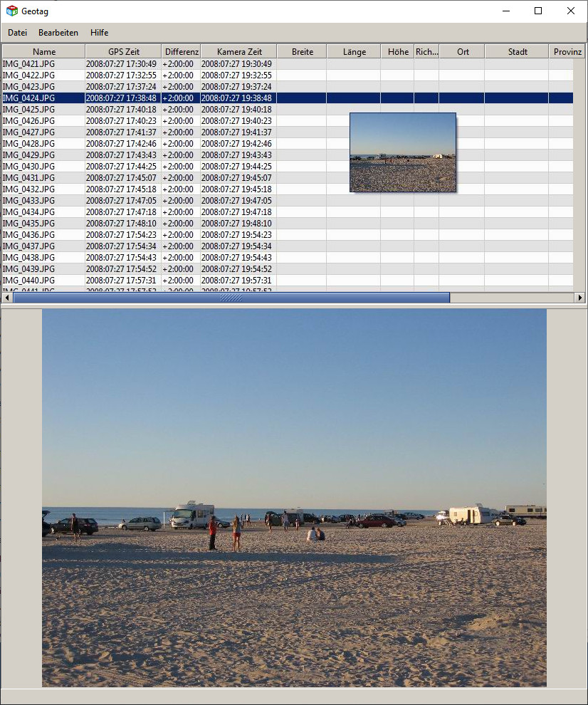Click the GPS Zeit column header

coord(123,52)
